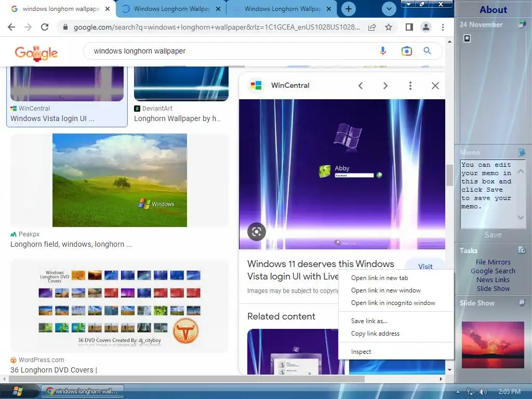This screenshot has width=532, height=399.
Task: Click the Visit button
Action: [x=425, y=267]
